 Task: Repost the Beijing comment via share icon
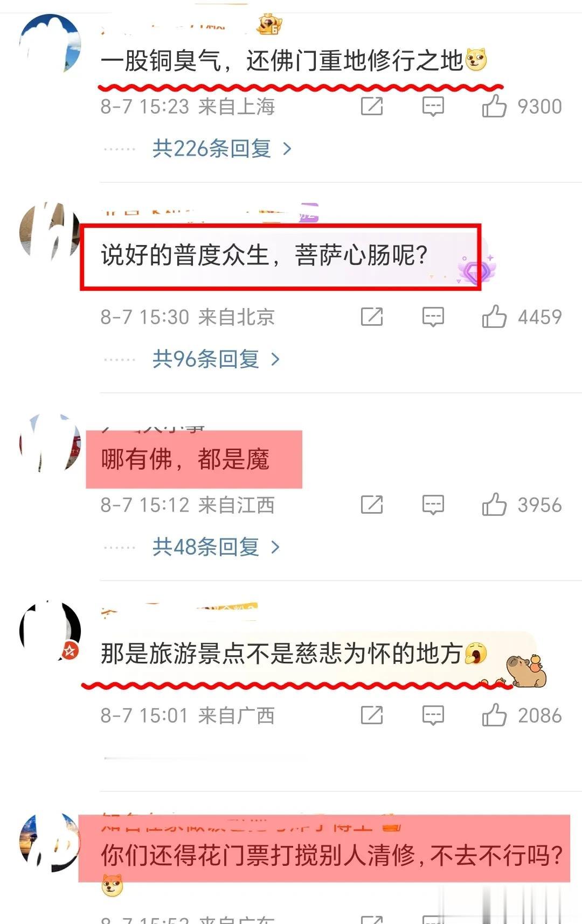tap(372, 317)
